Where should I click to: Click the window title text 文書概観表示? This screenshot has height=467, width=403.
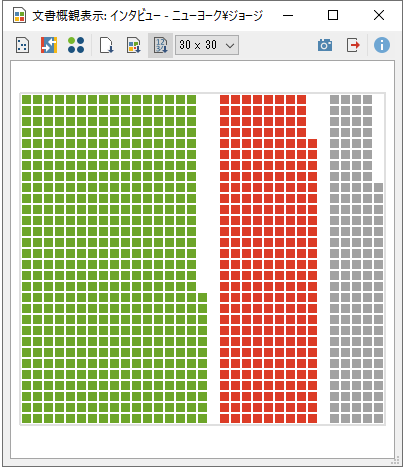[x=69, y=16]
